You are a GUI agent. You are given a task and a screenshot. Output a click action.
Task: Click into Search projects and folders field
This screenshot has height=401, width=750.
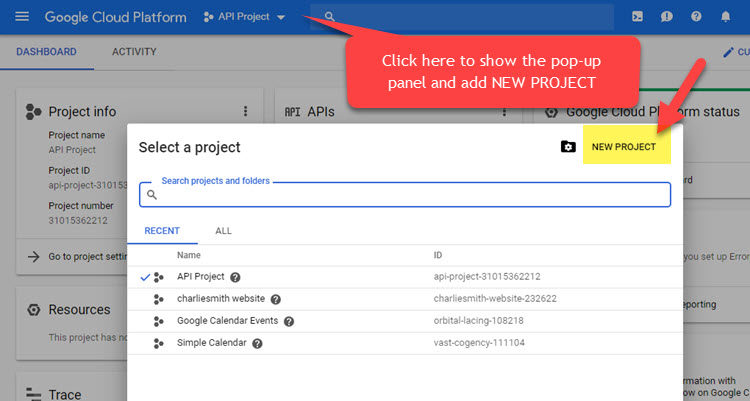point(405,195)
